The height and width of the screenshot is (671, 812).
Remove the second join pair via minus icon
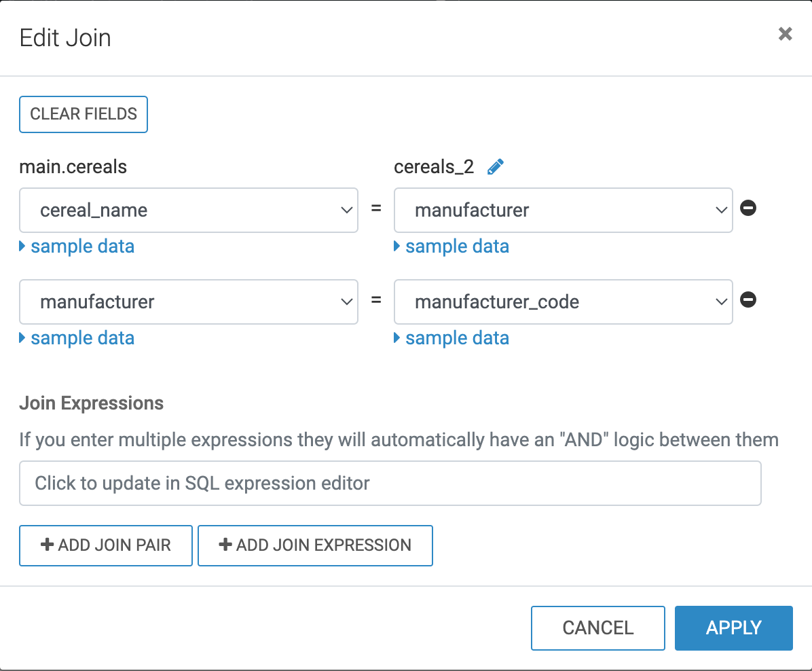pos(748,300)
